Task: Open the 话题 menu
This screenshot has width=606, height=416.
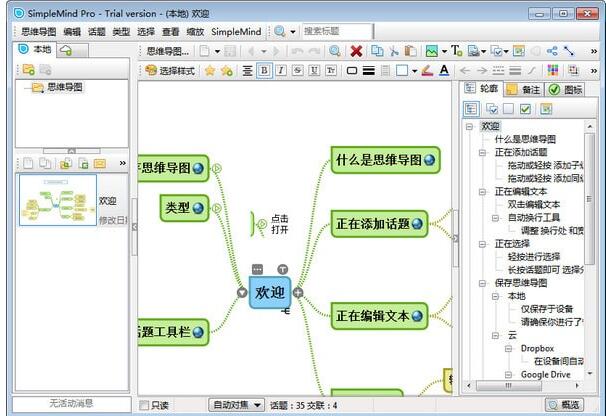Action: tap(97, 32)
